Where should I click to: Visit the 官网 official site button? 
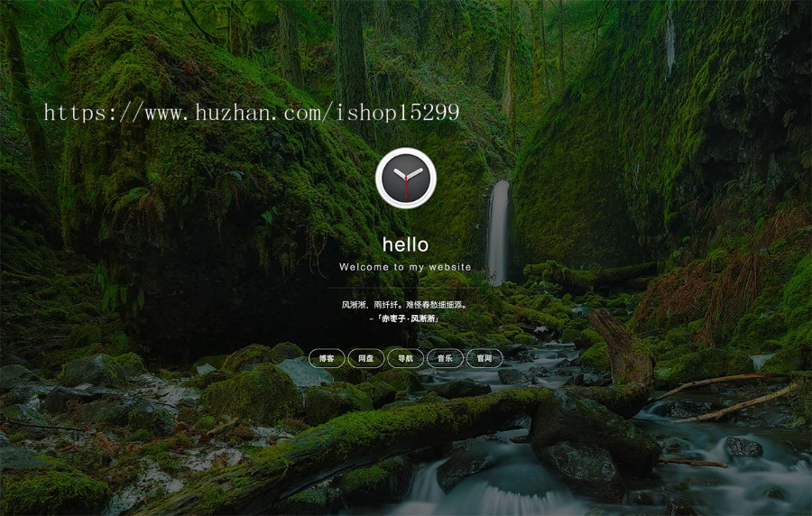(x=484, y=358)
